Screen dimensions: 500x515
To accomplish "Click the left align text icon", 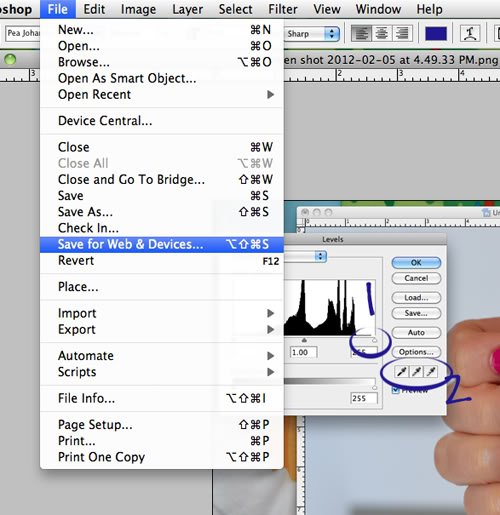I will click(362, 34).
